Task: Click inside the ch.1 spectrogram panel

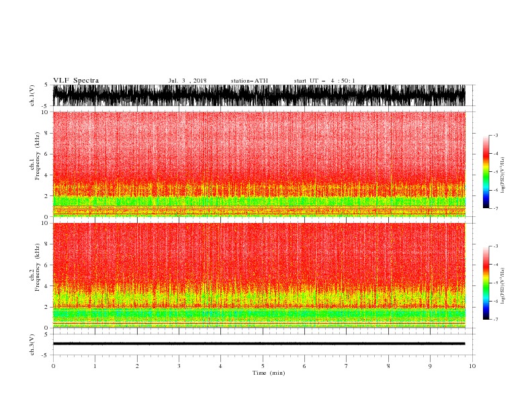Action: [x=259, y=164]
